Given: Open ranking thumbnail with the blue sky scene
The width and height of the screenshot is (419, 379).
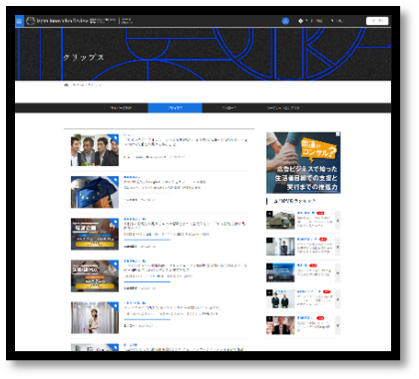Looking at the screenshot, I should point(280,273).
